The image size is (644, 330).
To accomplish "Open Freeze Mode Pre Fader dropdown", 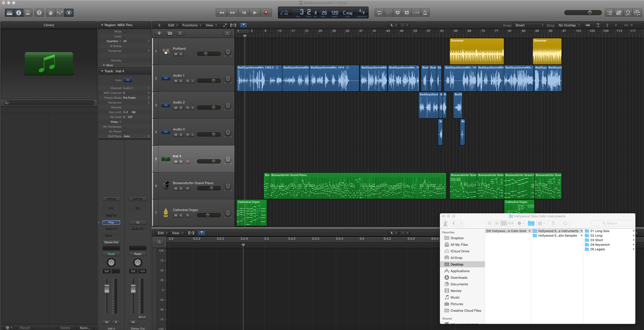I will (x=136, y=98).
